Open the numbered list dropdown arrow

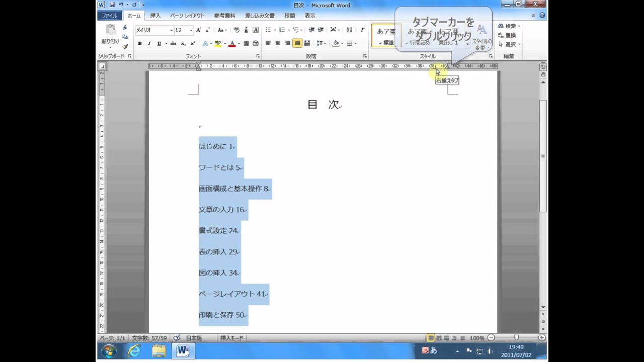pos(289,30)
